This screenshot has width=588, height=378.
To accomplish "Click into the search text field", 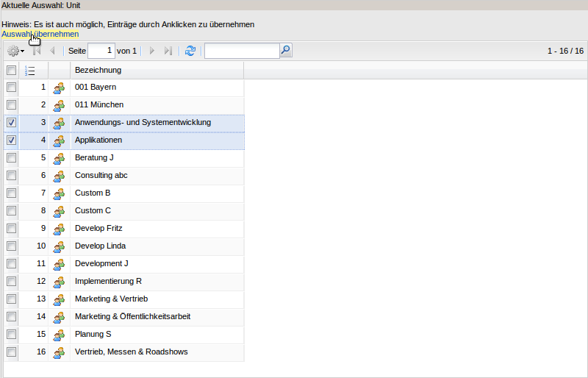I will click(241, 51).
